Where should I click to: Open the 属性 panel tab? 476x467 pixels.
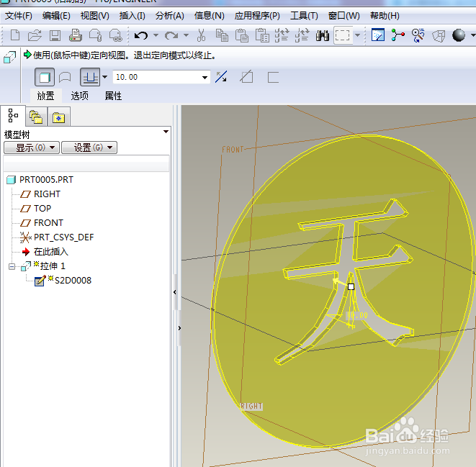click(x=113, y=96)
